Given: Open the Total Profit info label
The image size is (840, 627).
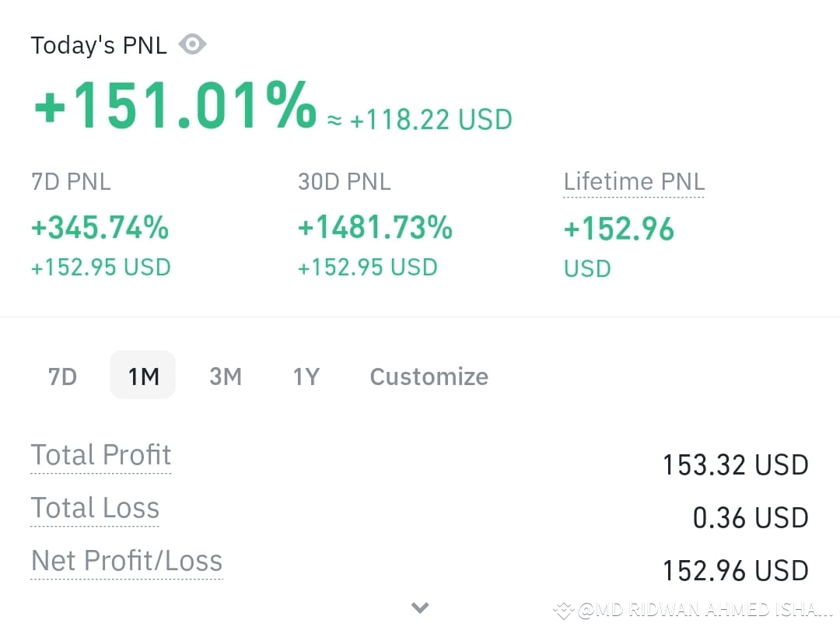Looking at the screenshot, I should click(x=100, y=455).
